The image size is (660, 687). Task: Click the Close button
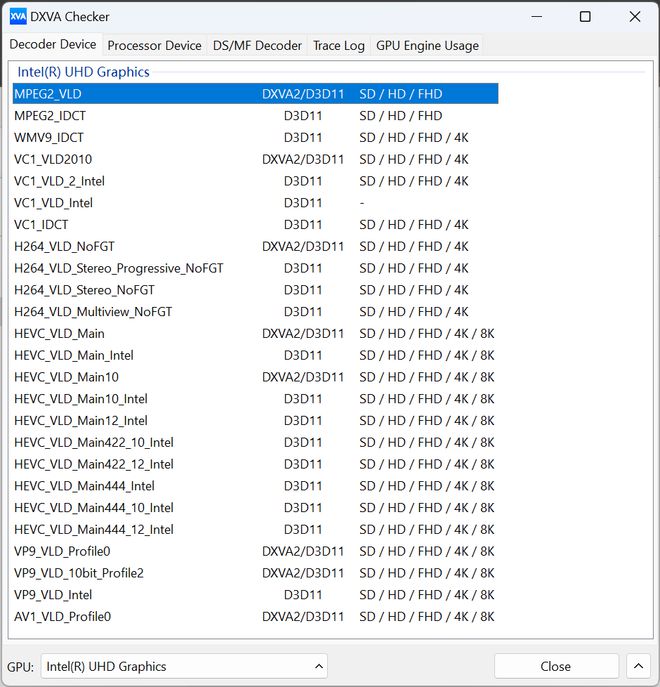556,666
